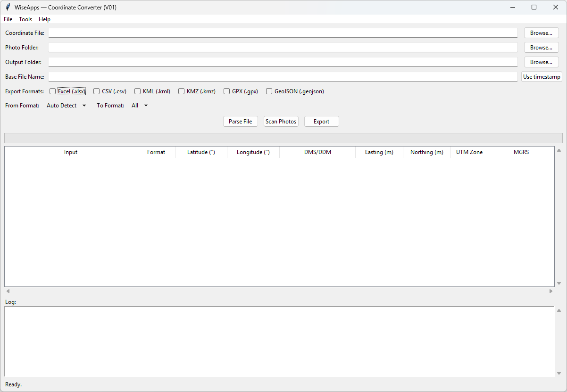Click the Python feather application icon
Viewport: 567px width, 392px height.
tap(7, 7)
